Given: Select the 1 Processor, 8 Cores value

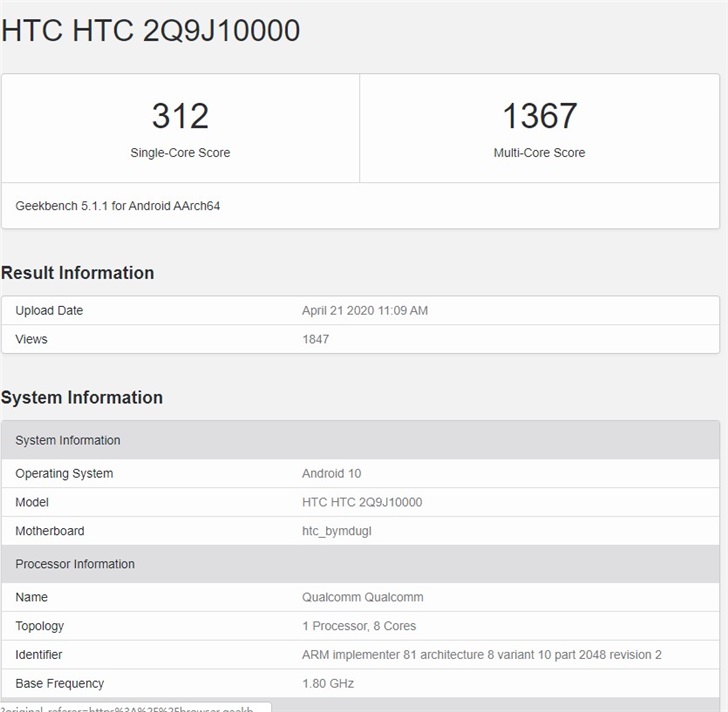Looking at the screenshot, I should pyautogui.click(x=359, y=626).
